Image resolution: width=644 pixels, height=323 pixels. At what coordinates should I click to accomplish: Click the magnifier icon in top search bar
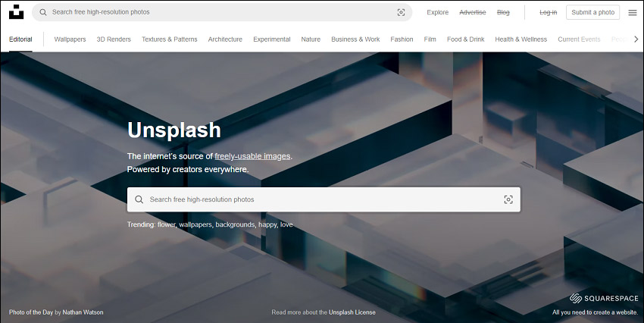click(x=43, y=12)
